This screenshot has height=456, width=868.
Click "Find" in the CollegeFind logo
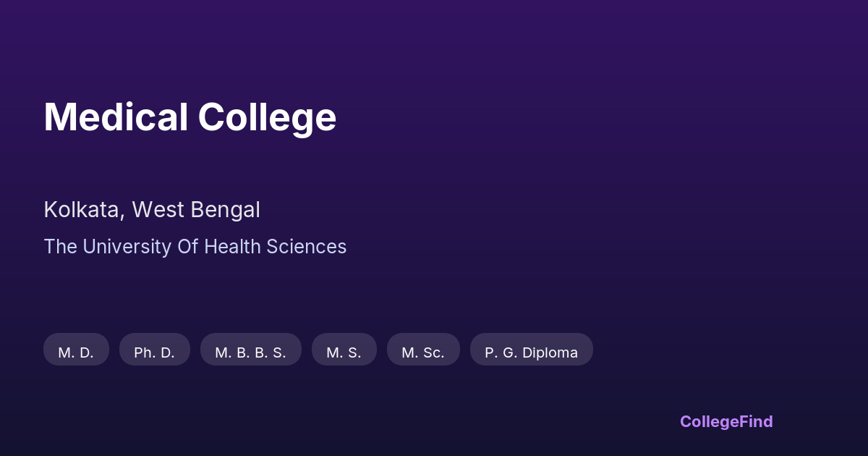(755, 421)
